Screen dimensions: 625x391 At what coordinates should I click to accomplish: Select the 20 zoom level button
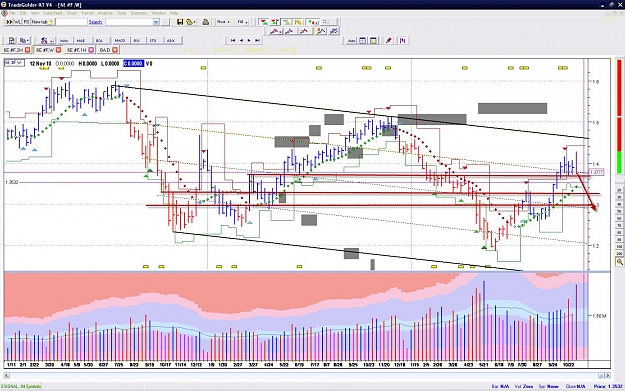[619, 190]
